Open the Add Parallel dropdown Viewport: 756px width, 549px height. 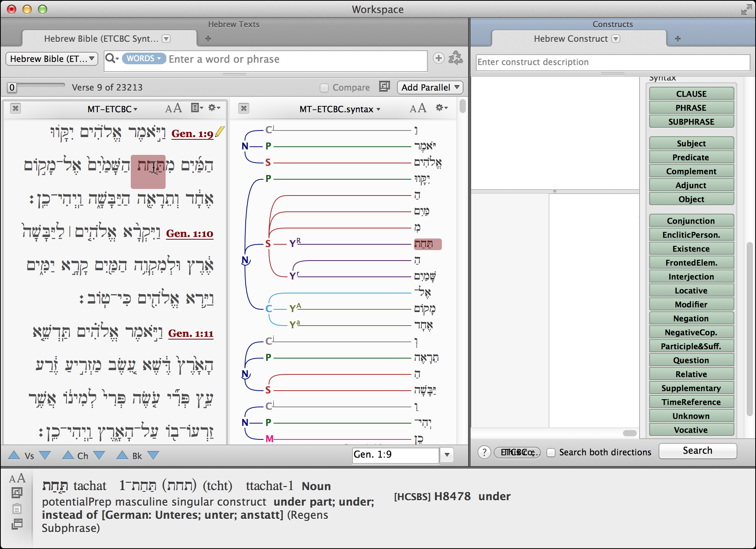point(430,87)
